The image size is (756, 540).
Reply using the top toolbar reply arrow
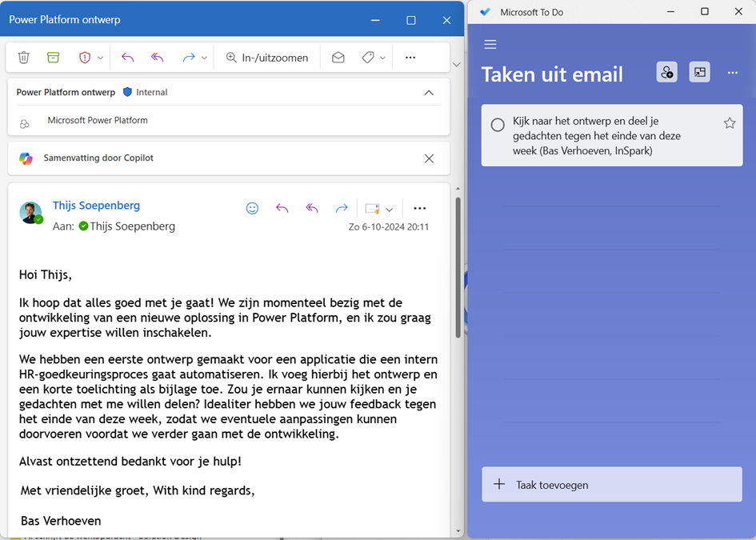click(x=128, y=58)
